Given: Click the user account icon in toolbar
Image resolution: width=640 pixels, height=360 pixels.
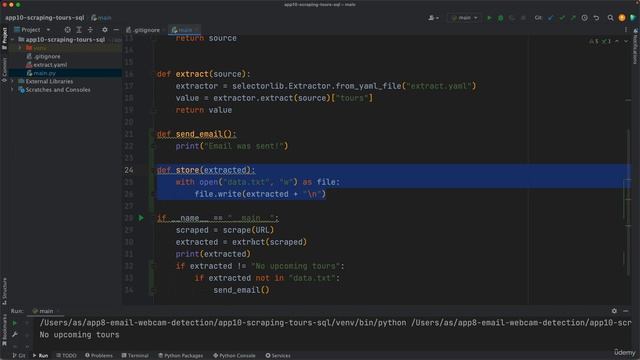Looking at the screenshot, I should pyautogui.click(x=433, y=18).
